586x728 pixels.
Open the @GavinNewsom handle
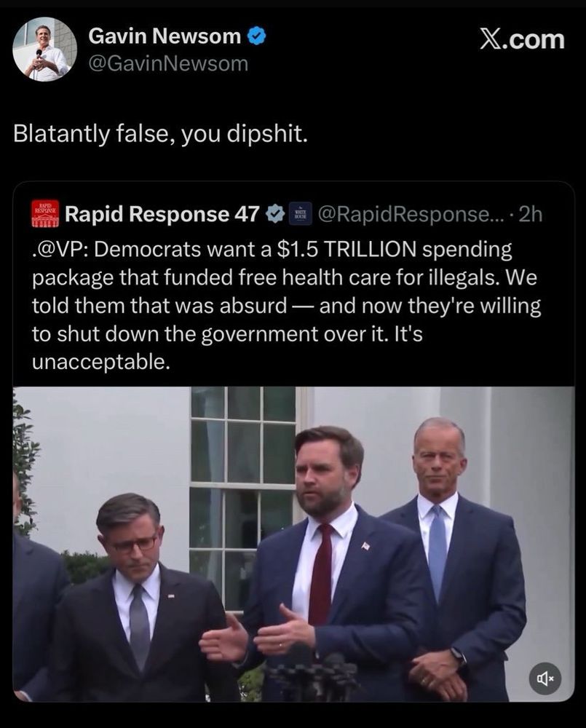point(168,63)
